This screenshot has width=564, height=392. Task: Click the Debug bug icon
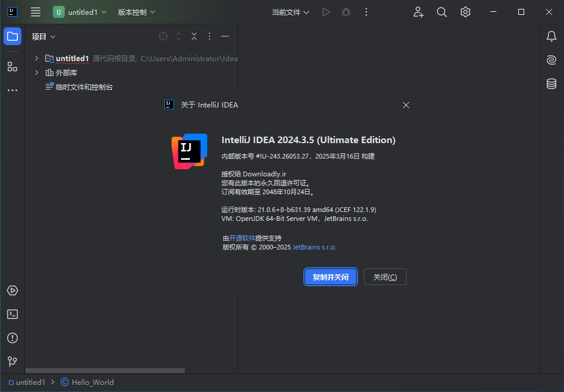[x=346, y=12]
